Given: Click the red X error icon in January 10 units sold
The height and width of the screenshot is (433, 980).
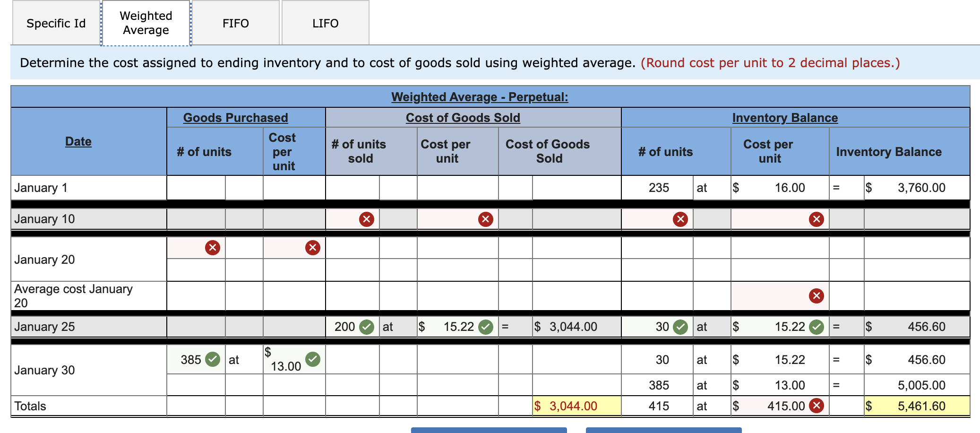Looking at the screenshot, I should tap(366, 219).
